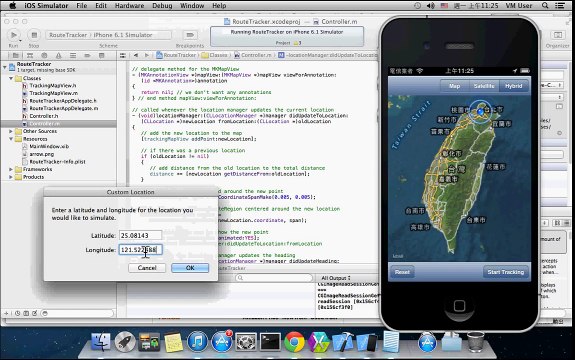Open the related files editor menu icon
This screenshot has width=575, height=360.
[123, 55]
